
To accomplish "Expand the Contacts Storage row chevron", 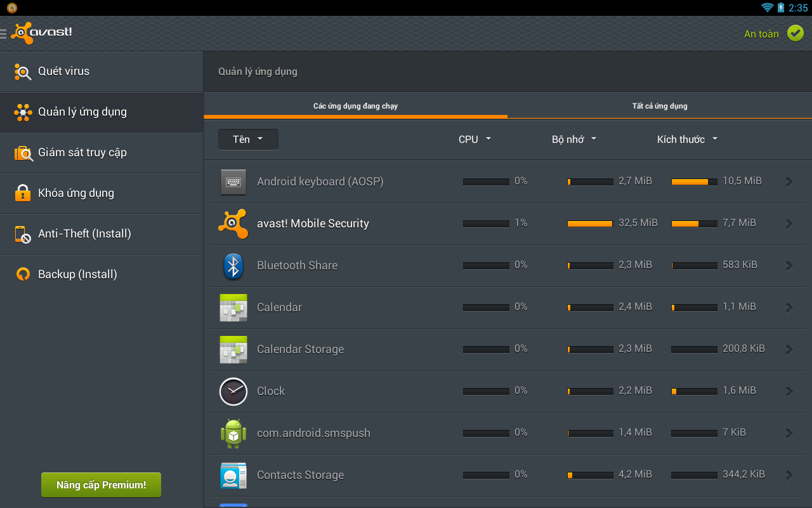I will [789, 475].
